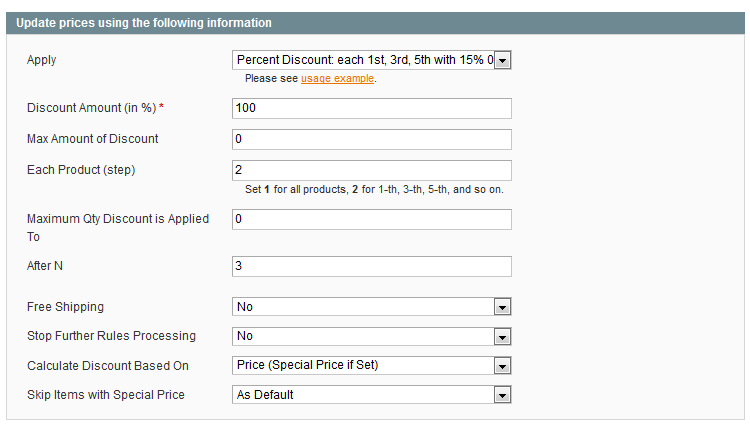750x431 pixels.
Task: Click the 'Discount Amount (in %)' label
Action: tap(92, 108)
